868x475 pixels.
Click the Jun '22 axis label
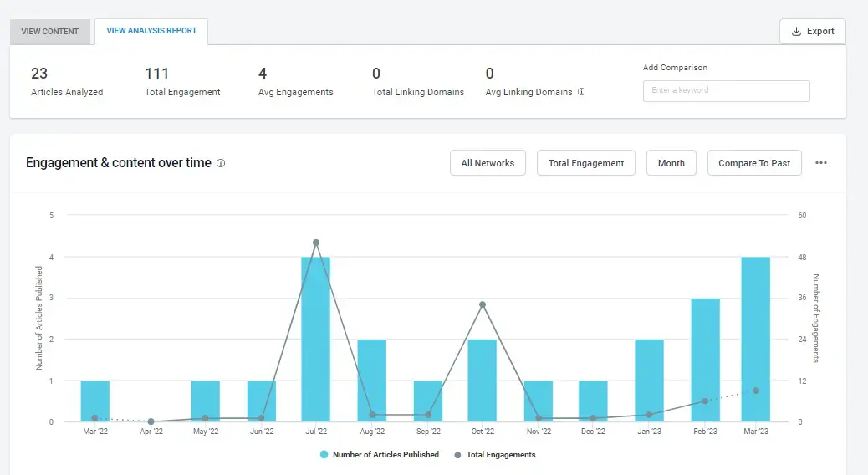coord(262,432)
